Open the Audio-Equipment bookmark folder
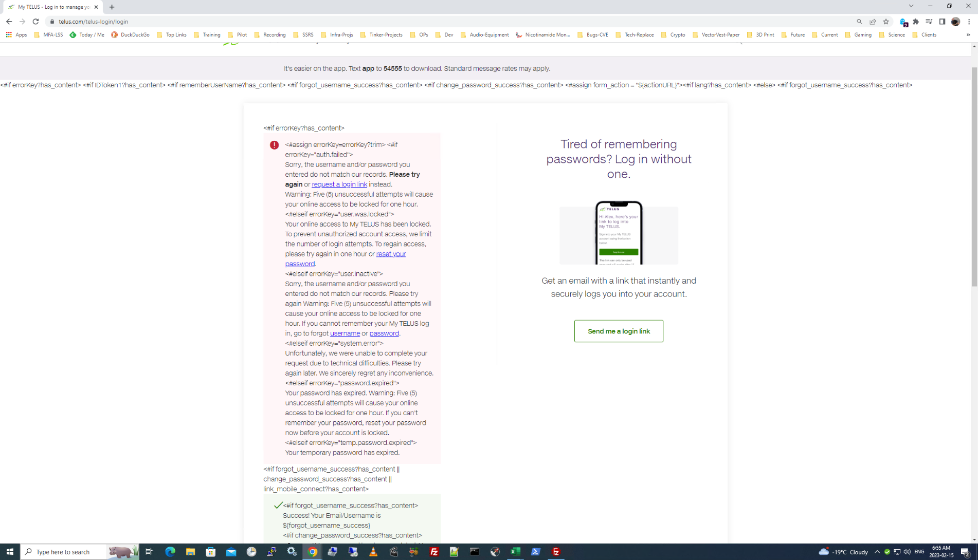 [x=484, y=35]
